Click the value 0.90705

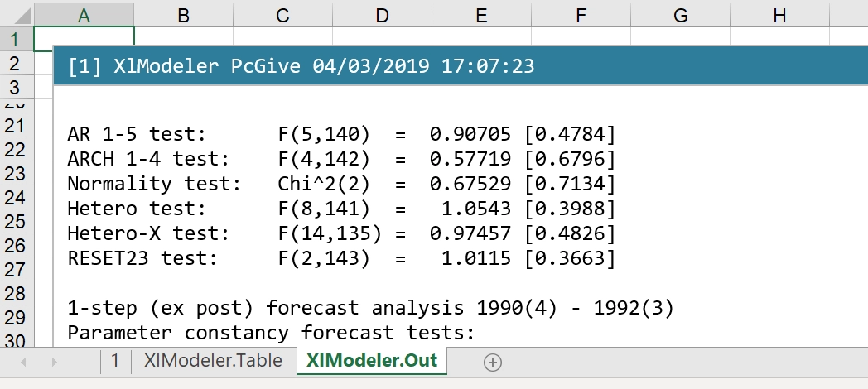coord(470,134)
